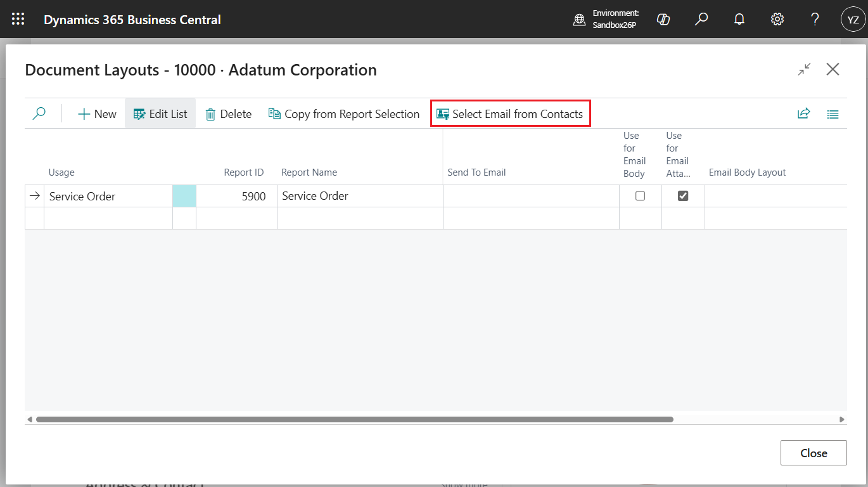Open the app launcher waffle icon
Viewport: 868px width, 487px height.
[18, 19]
